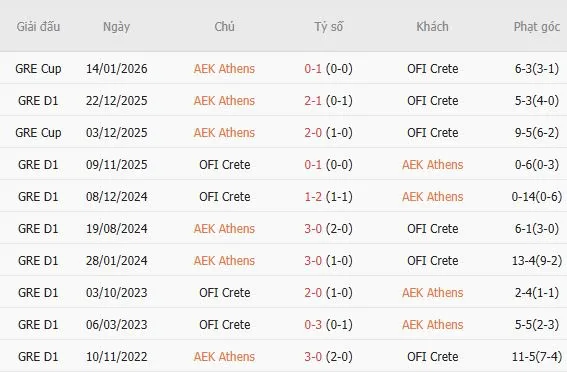Open AEK Athens away team on 06/03/2023
Image resolution: width=567 pixels, height=372 pixels.
click(x=432, y=324)
